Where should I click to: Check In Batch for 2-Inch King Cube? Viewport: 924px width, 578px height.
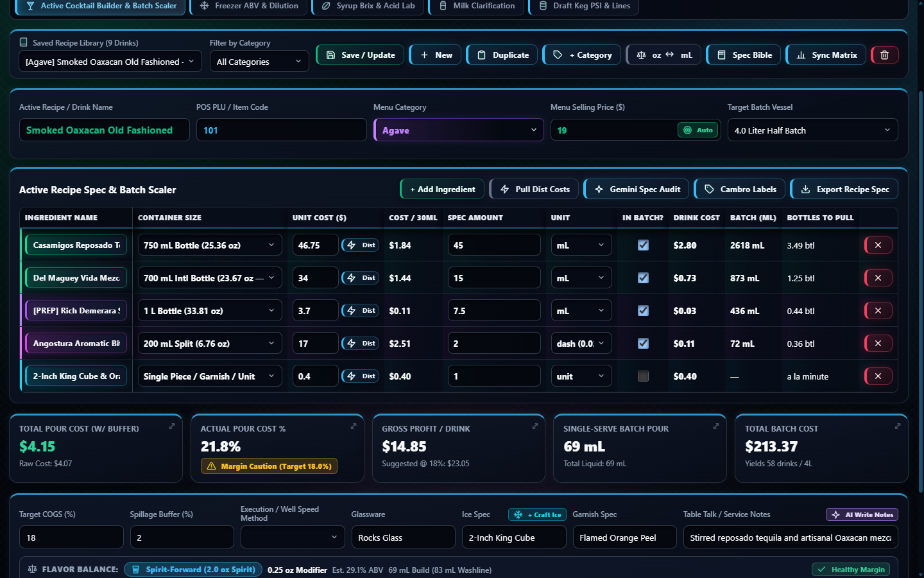click(x=643, y=376)
